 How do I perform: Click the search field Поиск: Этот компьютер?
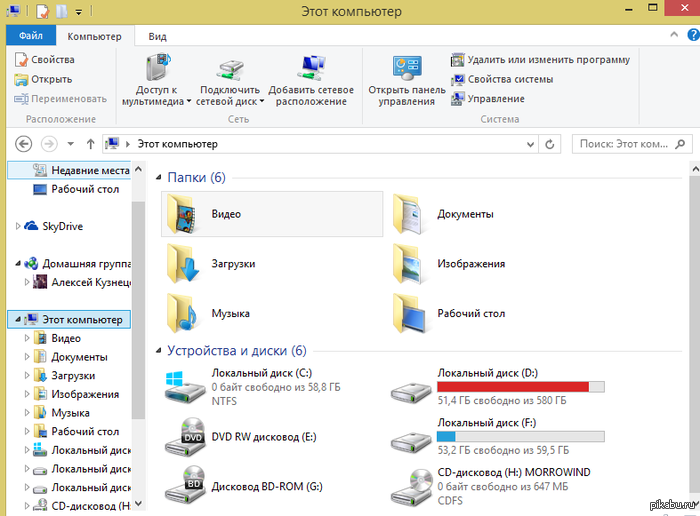coord(625,144)
